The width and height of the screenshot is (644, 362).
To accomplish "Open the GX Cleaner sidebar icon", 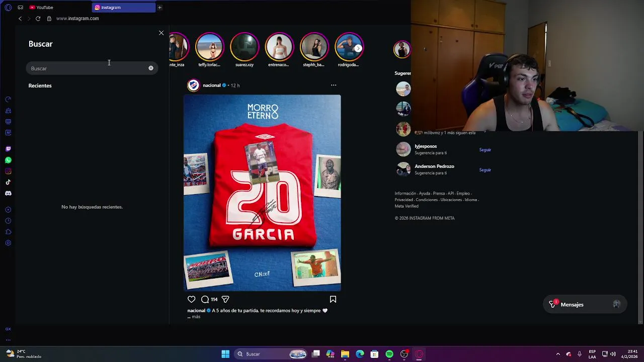I will pos(8,111).
